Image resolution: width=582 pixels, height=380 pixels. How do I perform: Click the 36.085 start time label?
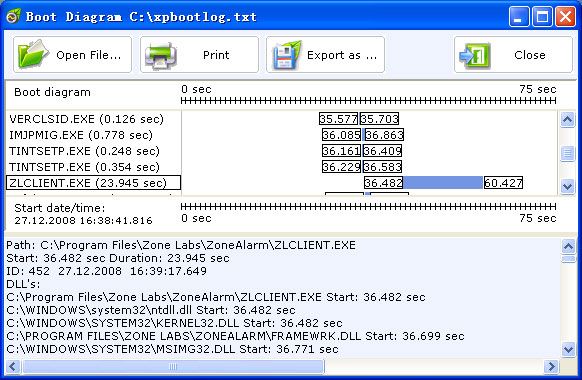click(341, 135)
